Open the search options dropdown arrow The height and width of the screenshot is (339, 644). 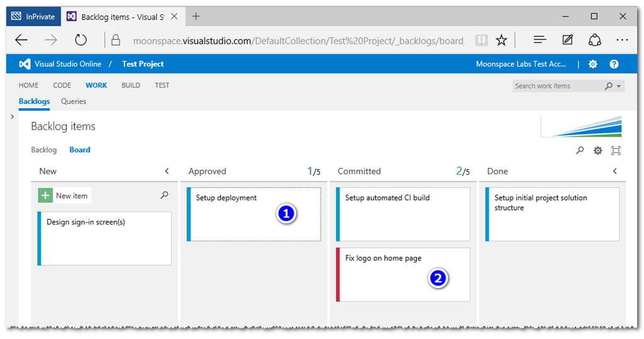pyautogui.click(x=619, y=86)
